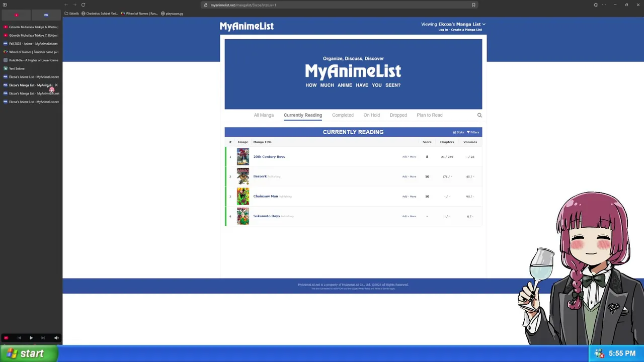Sort by the Score column header
This screenshot has width=644, height=362.
click(427, 142)
